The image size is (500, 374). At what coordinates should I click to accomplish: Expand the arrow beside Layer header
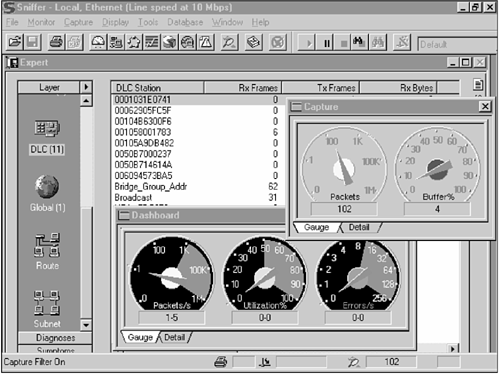point(86,87)
